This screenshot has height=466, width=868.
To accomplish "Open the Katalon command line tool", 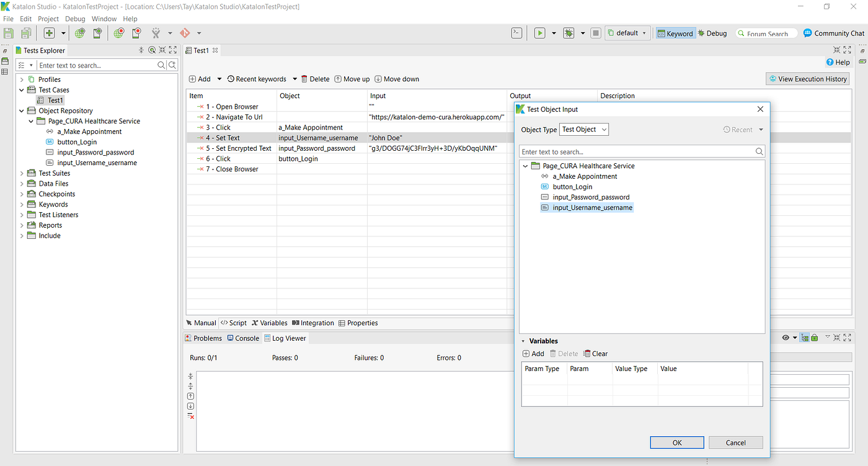I will click(x=516, y=33).
